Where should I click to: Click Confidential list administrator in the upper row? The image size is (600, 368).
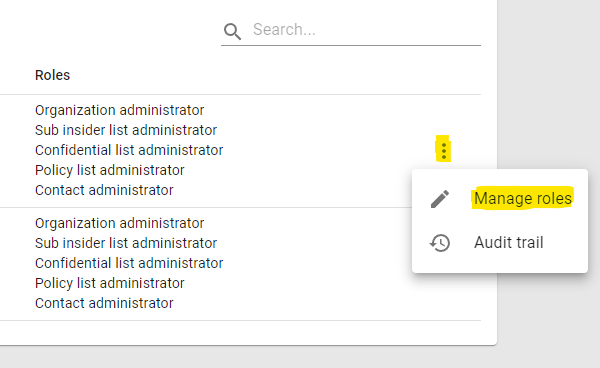129,150
